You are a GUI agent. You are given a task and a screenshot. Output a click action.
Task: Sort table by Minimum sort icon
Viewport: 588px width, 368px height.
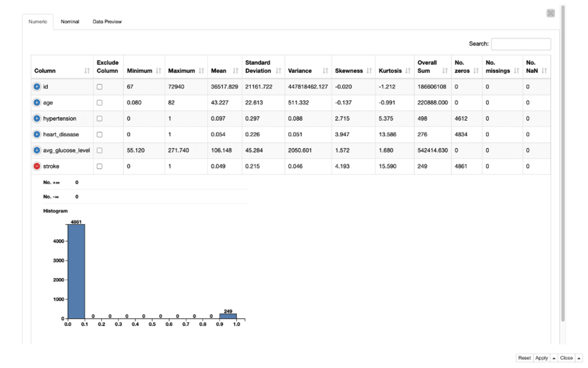158,71
